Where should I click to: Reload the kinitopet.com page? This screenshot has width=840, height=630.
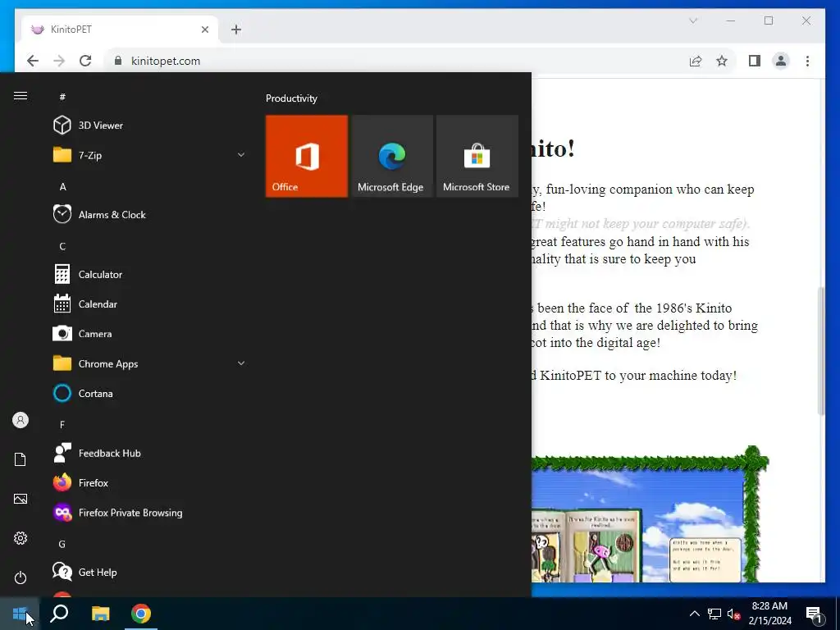[x=85, y=61]
